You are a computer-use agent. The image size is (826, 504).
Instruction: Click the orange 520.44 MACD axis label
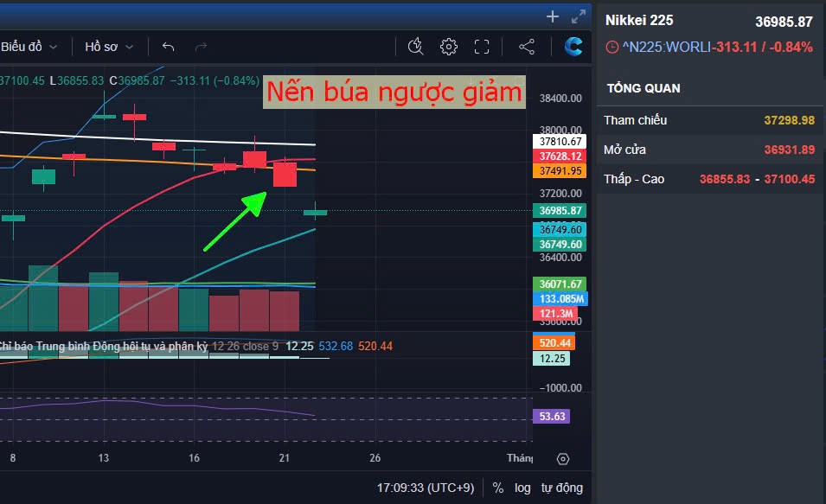pos(554,343)
